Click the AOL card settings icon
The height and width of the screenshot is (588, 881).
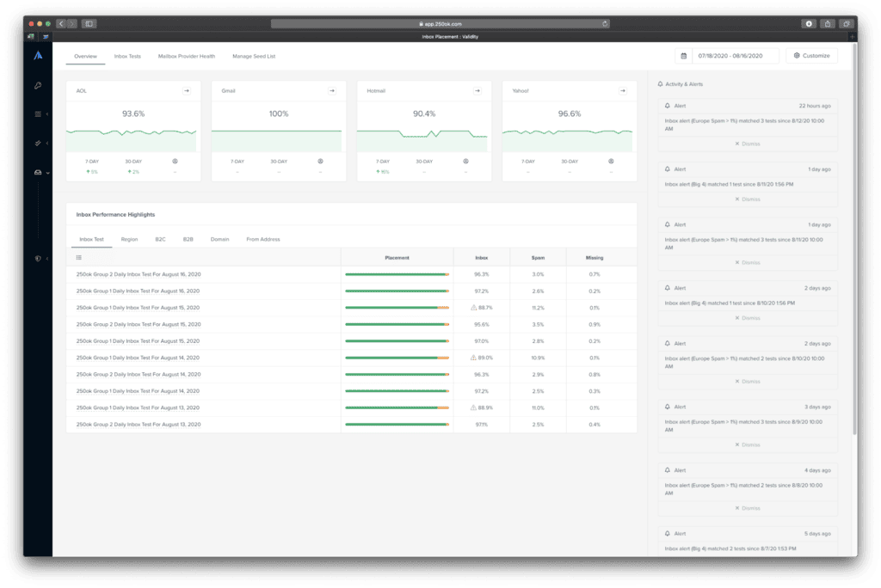[175, 161]
